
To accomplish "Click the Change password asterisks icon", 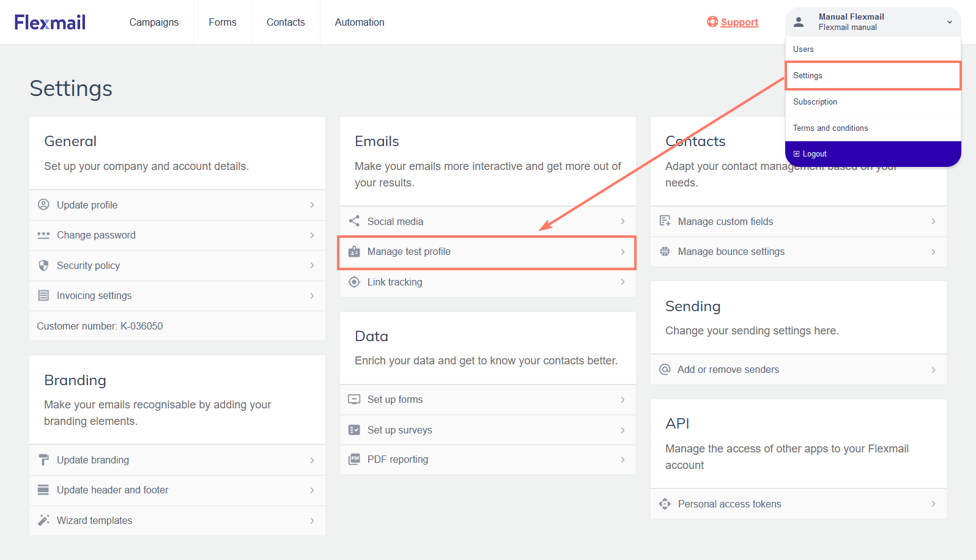I will (43, 235).
